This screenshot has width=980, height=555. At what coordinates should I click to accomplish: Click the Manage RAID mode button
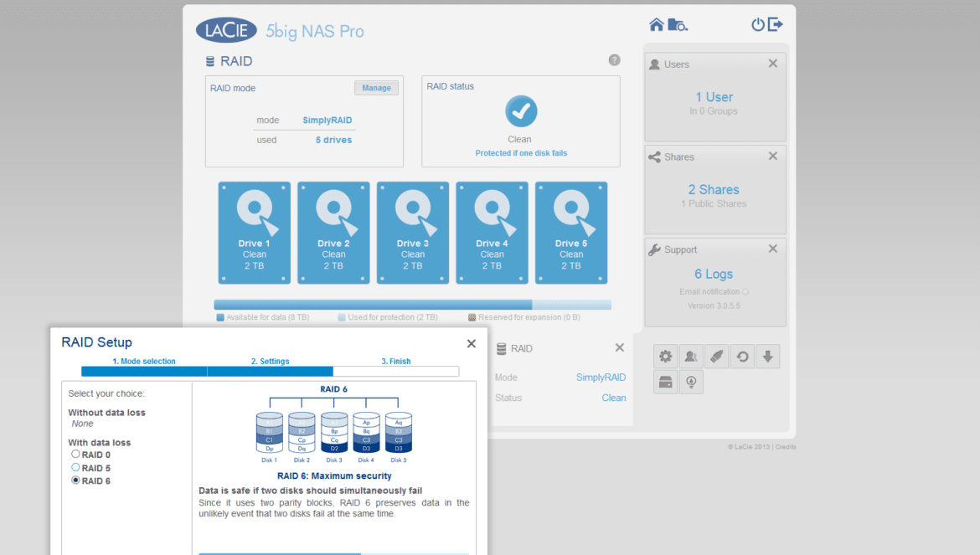click(x=376, y=88)
